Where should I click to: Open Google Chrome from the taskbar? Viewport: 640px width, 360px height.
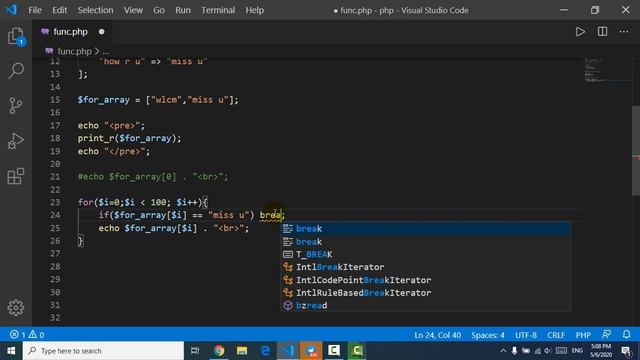219,351
